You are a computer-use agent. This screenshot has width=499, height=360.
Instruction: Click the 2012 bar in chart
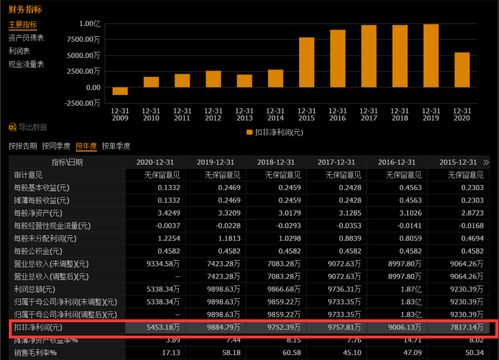[213, 79]
